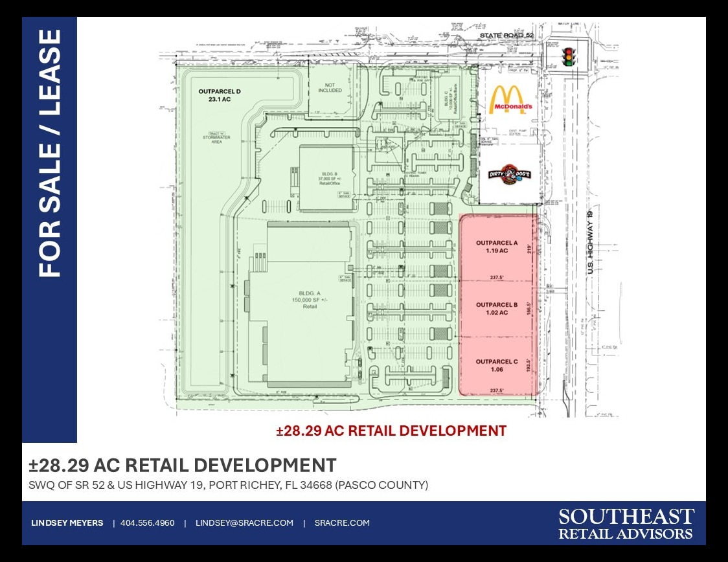The width and height of the screenshot is (728, 562).
Task: Click the Not Included parcel label
Action: (330, 87)
